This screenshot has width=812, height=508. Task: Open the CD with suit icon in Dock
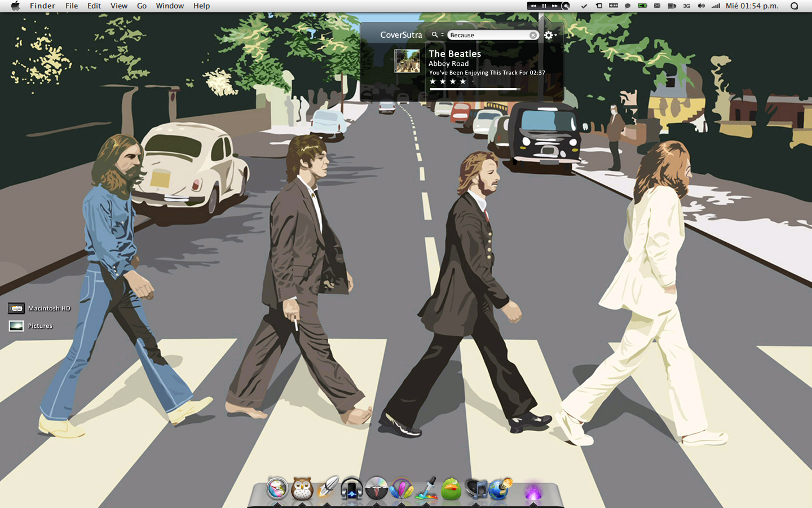coord(377,488)
